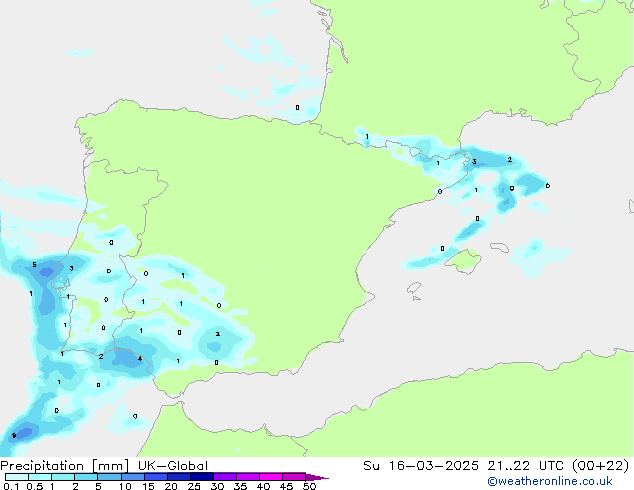Click the 30–35 mm purple legend swatch
Viewport: 634px width, 490px height.
[x=224, y=477]
